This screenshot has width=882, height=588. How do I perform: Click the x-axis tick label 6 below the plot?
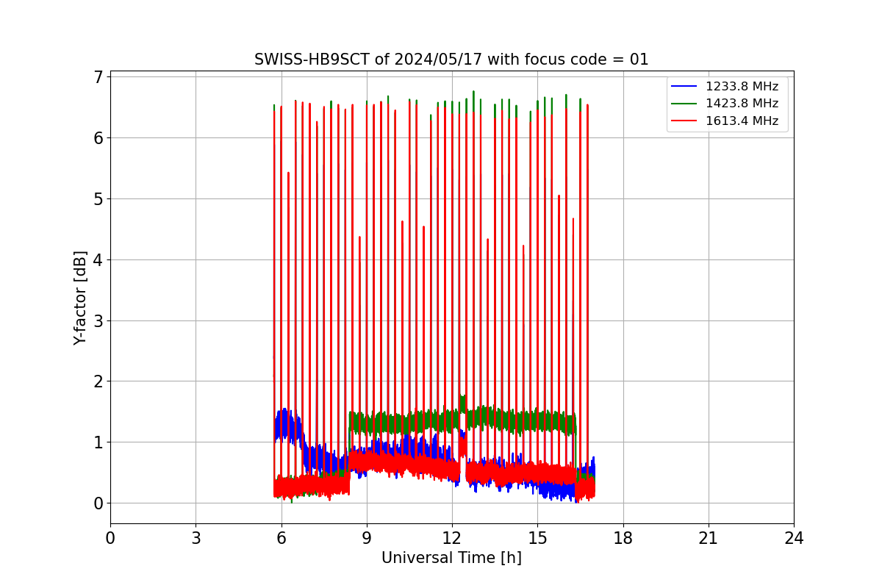[282, 538]
